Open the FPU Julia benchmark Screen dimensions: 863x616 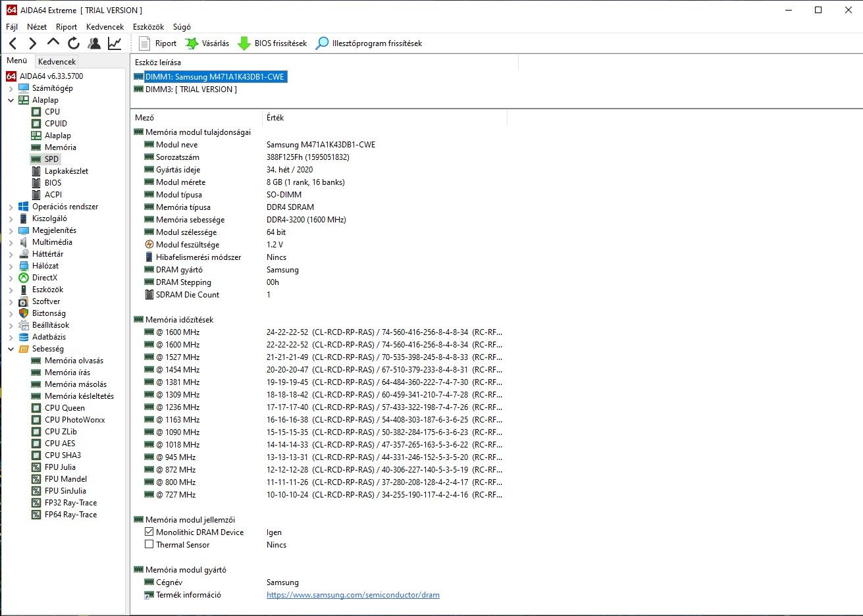tap(60, 467)
